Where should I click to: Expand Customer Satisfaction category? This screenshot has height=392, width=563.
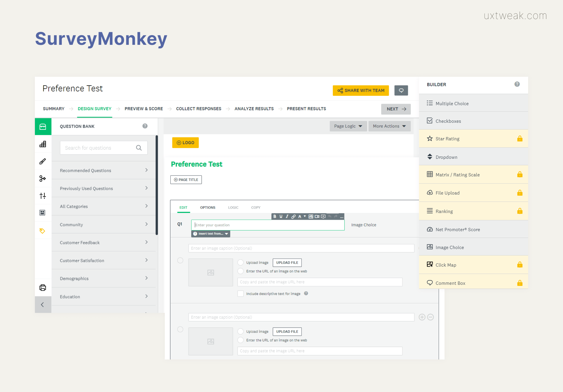(x=104, y=260)
